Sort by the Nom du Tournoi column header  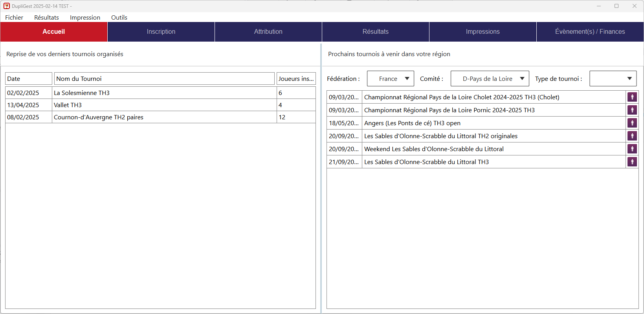pyautogui.click(x=164, y=78)
